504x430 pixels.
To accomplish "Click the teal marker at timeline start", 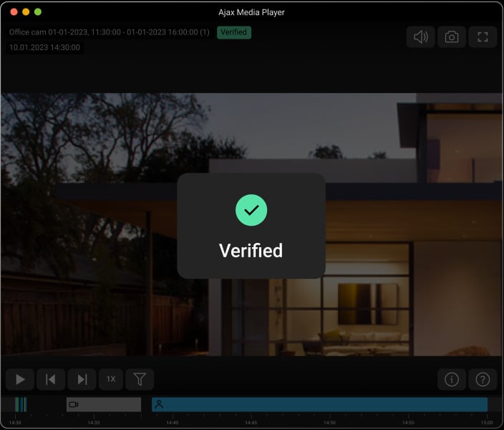I will (x=21, y=404).
